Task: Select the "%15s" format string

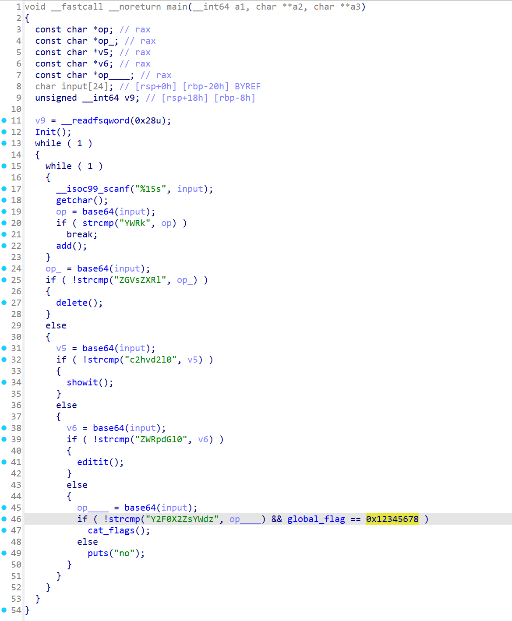Action: pos(150,189)
